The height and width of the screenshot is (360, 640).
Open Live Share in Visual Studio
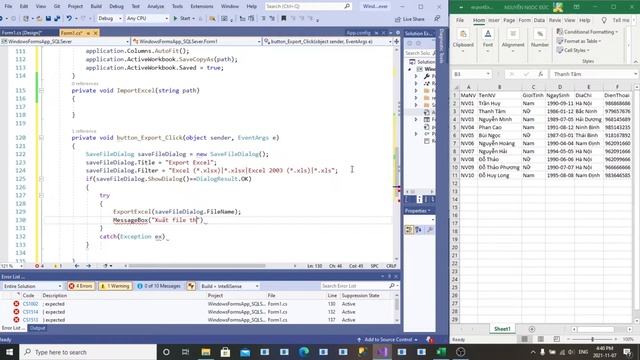410,19
